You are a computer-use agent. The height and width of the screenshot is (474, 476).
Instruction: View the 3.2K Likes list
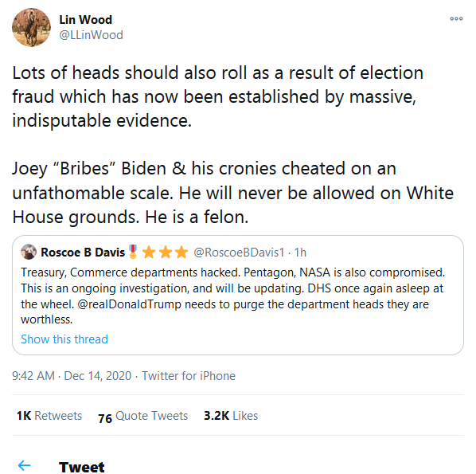[x=231, y=415]
